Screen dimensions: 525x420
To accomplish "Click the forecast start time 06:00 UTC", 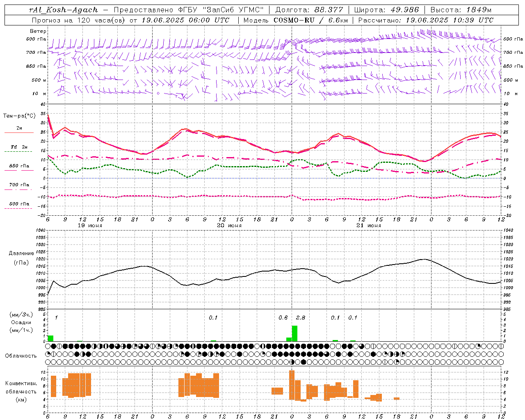I will [x=209, y=20].
